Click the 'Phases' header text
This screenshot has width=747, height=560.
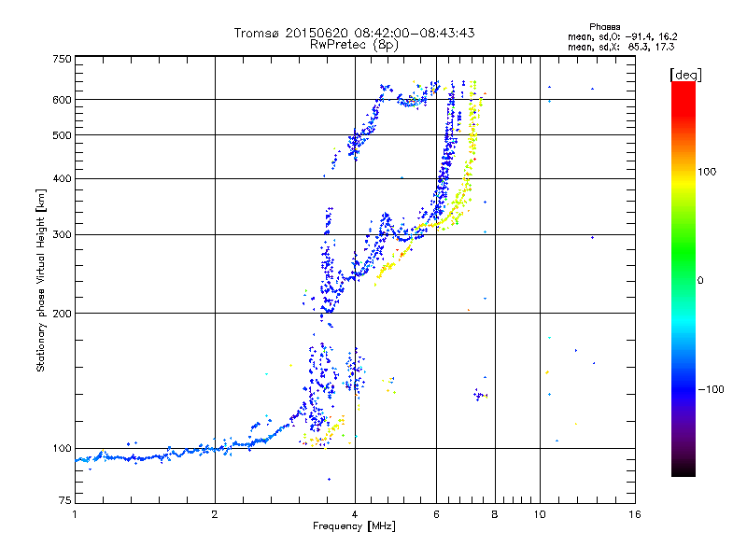tap(604, 27)
